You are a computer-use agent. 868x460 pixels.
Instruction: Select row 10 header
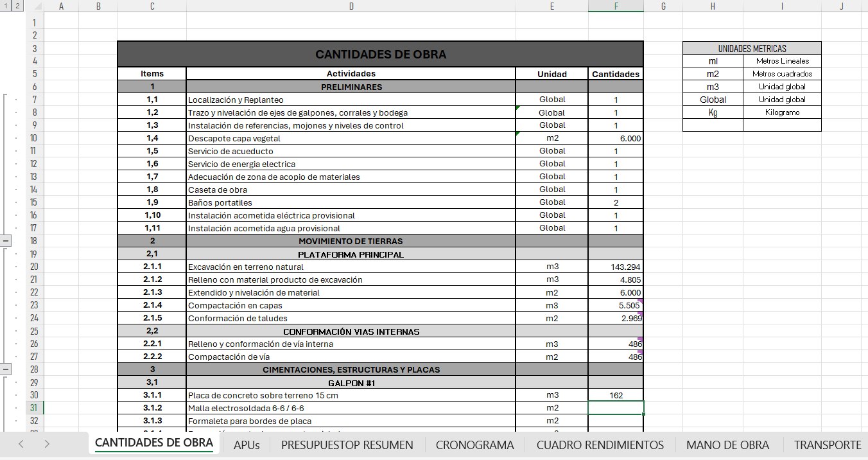pyautogui.click(x=34, y=138)
